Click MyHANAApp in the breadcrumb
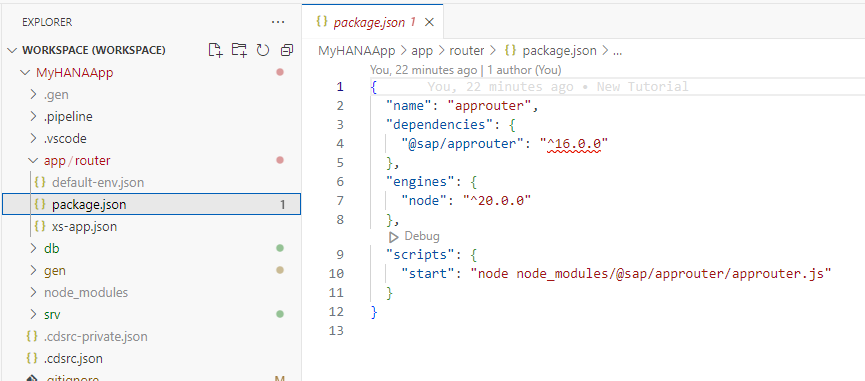 point(356,51)
